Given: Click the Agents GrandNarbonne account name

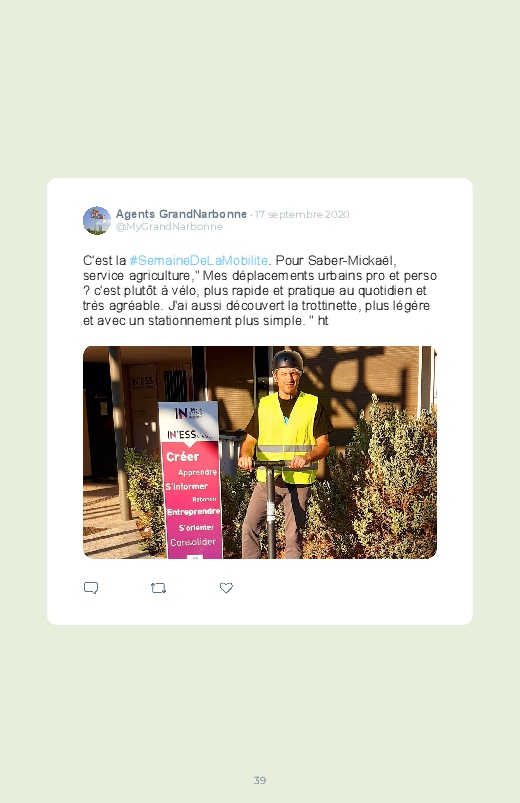Looking at the screenshot, I should (x=181, y=214).
